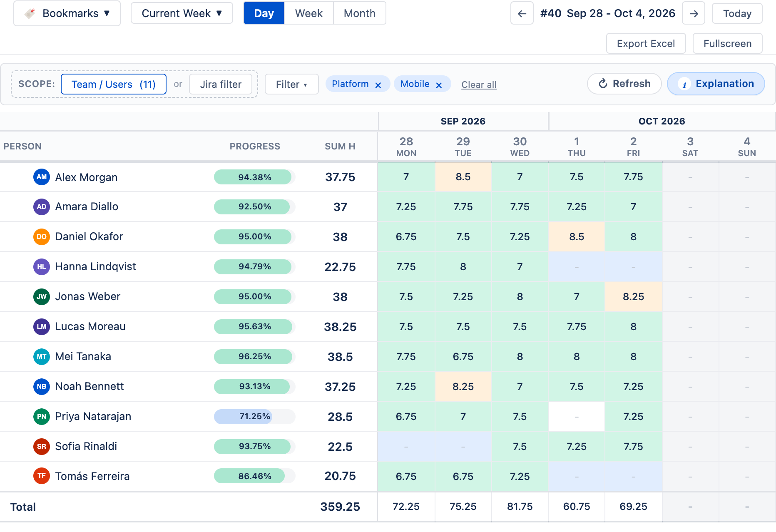This screenshot has width=776, height=532.
Task: Click Wednesday total 81.75
Action: [x=520, y=507]
